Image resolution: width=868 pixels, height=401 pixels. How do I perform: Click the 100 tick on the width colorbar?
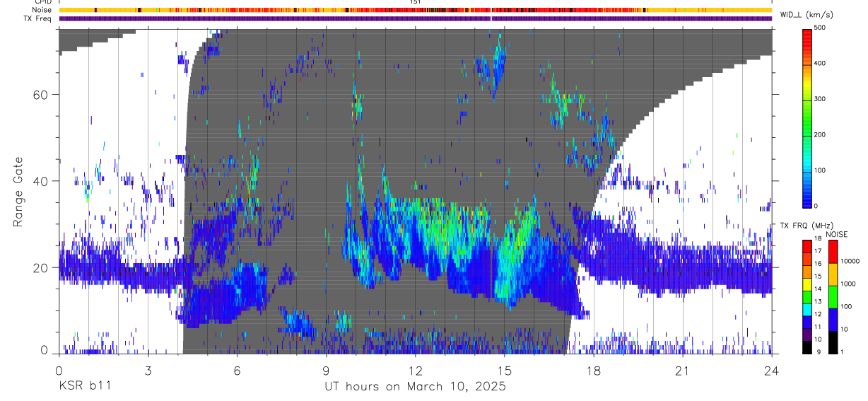pos(821,170)
